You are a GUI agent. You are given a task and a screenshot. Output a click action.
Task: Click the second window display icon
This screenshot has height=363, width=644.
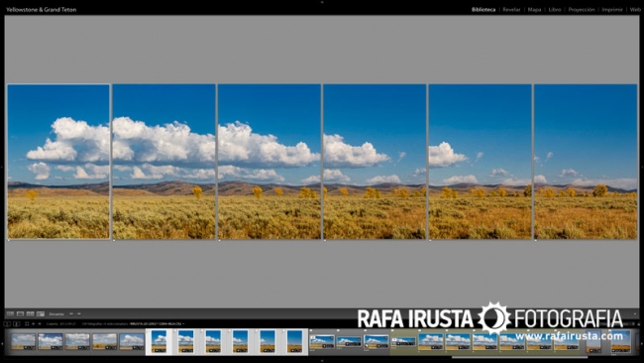17,324
